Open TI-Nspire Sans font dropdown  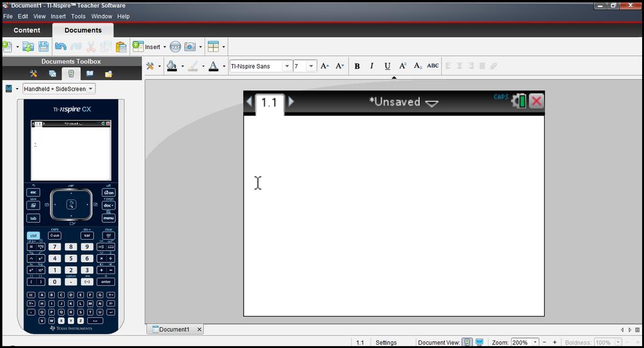[x=287, y=65]
